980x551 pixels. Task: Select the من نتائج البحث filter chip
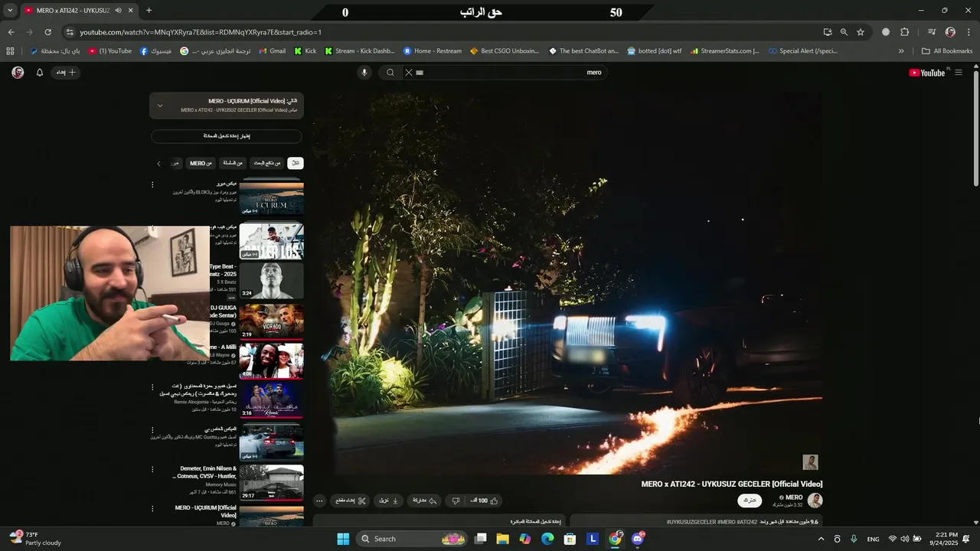(x=267, y=163)
